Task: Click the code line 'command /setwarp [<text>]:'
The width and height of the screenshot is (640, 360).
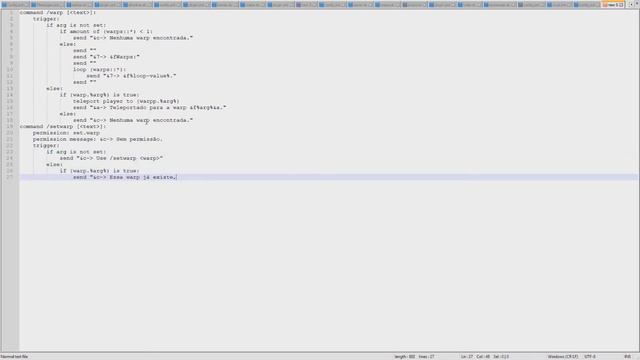Action: click(62, 127)
